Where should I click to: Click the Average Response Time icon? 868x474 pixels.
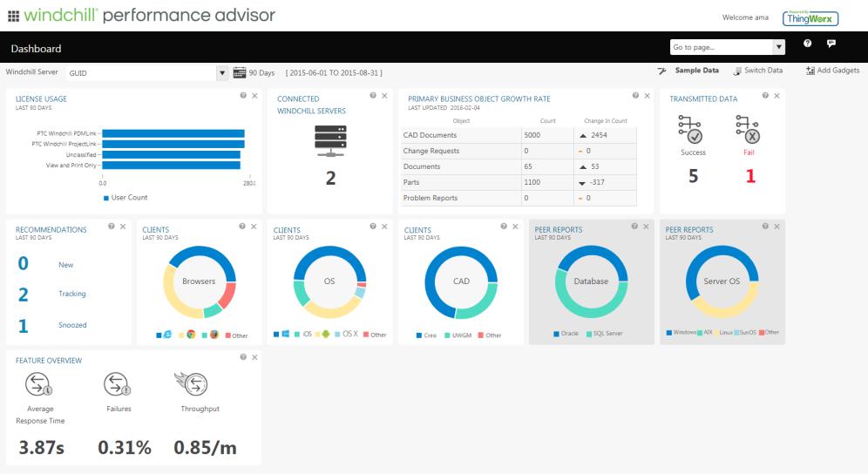pos(40,383)
